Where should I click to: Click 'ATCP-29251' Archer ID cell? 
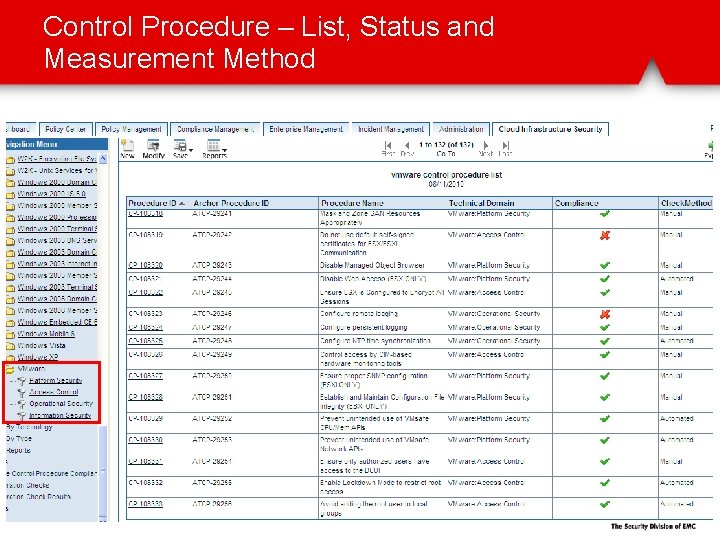212,397
